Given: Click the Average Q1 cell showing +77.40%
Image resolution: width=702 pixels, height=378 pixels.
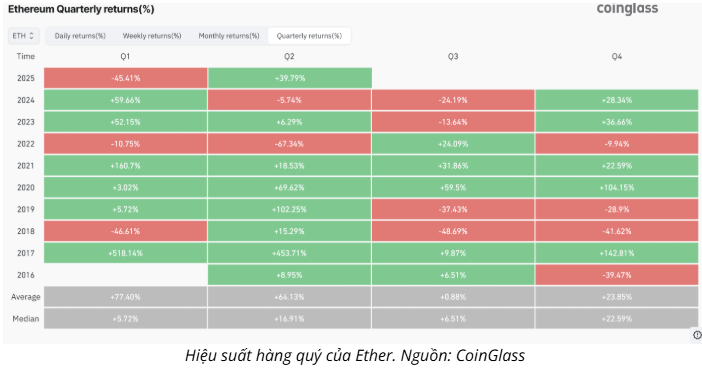Looking at the screenshot, I should [x=126, y=297].
